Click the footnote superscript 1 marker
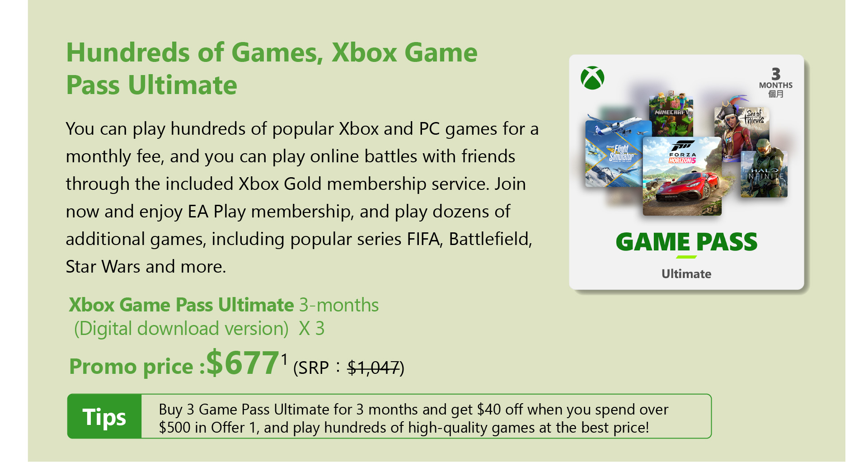 (x=284, y=359)
